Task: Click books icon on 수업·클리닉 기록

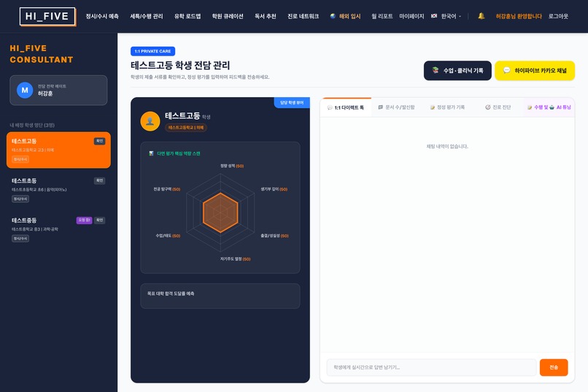Action: click(436, 70)
